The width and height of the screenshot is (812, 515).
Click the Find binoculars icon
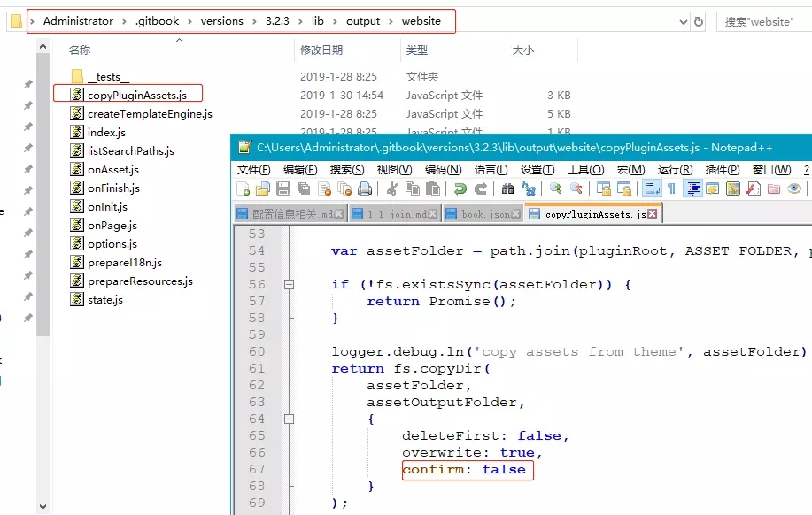point(507,188)
